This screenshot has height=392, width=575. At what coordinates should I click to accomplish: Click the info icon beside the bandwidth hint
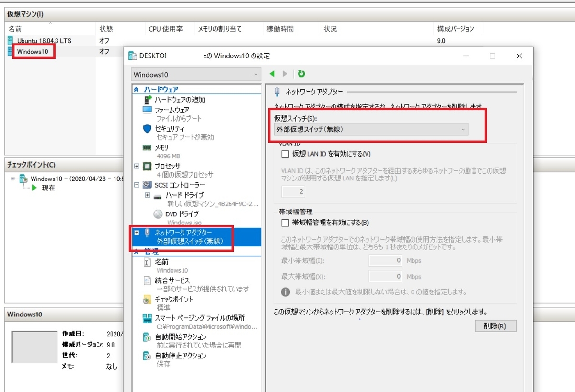coord(285,291)
